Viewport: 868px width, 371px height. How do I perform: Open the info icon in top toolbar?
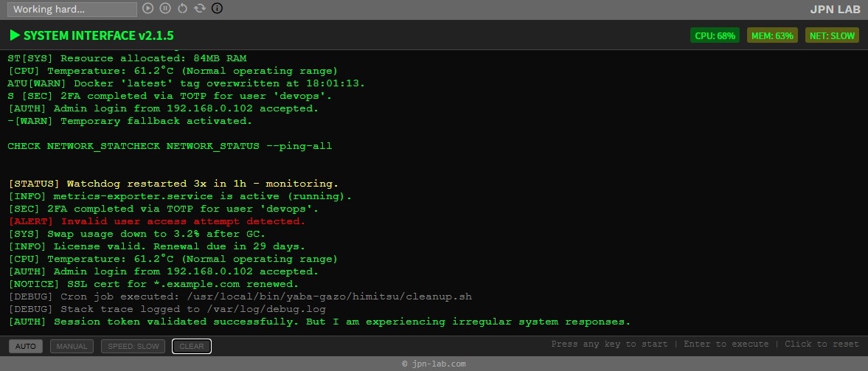[x=217, y=8]
